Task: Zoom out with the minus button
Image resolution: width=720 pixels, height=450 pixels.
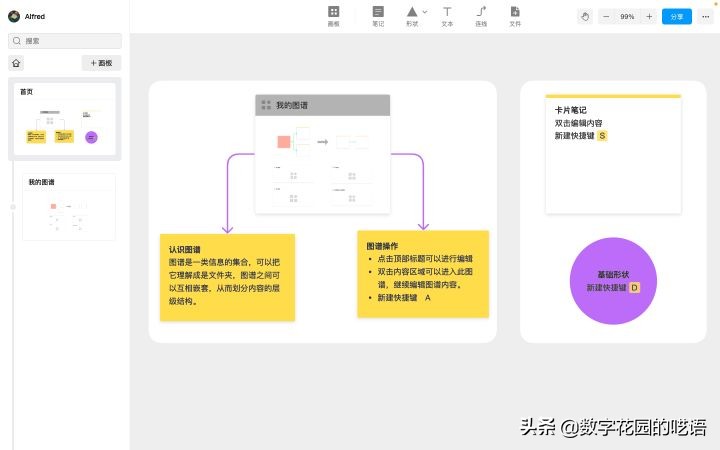Action: tap(606, 17)
